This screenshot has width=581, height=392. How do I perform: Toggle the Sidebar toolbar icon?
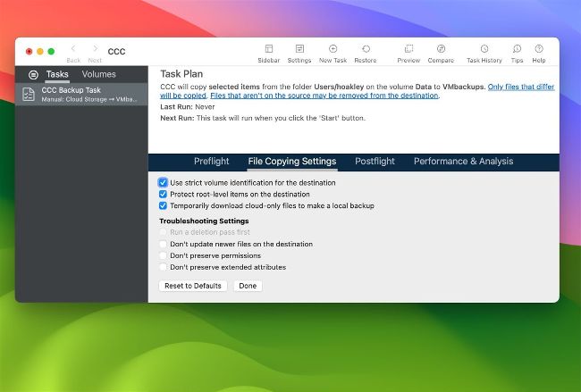(x=267, y=49)
